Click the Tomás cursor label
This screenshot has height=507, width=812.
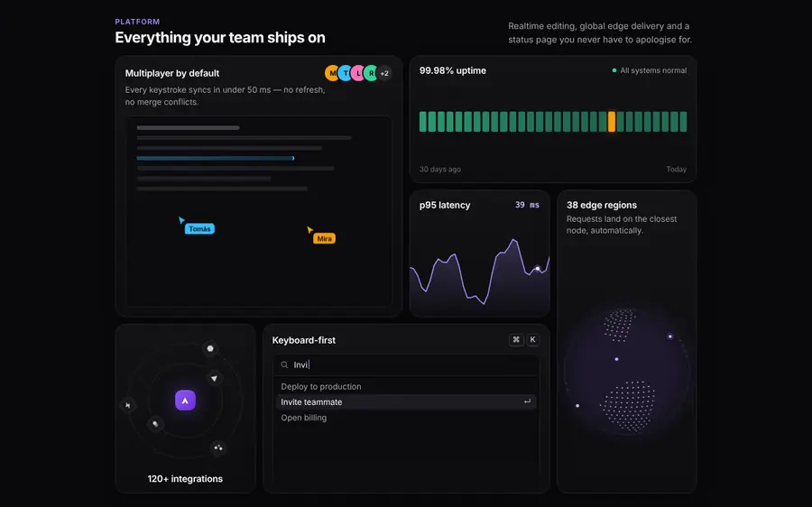click(x=199, y=229)
